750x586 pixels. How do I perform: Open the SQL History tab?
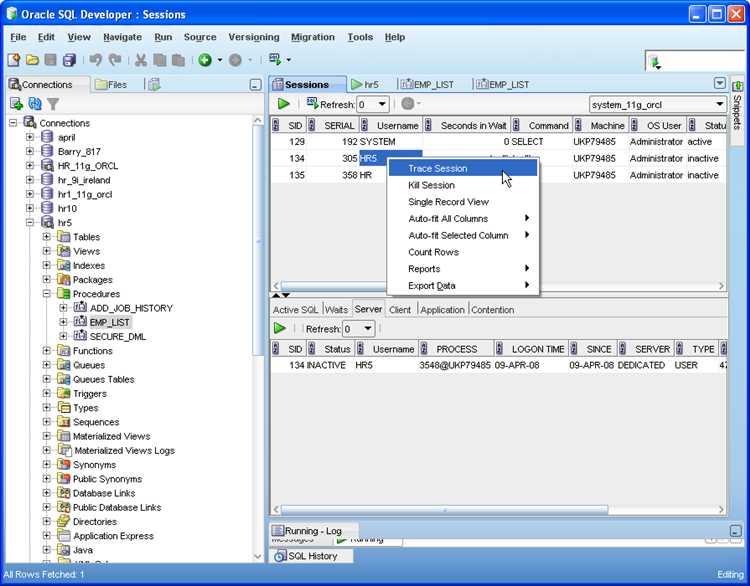[x=312, y=556]
